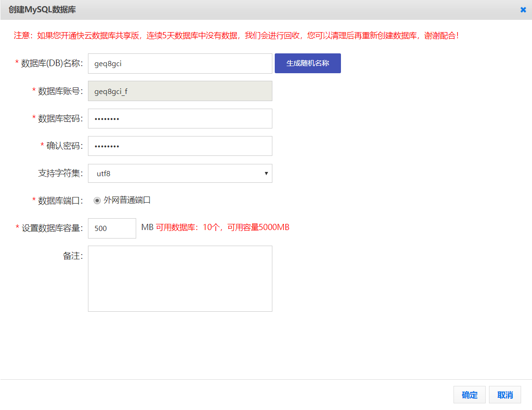The height and width of the screenshot is (410, 532).
Task: Select the 外网普通端口 radio button
Action: tap(97, 201)
